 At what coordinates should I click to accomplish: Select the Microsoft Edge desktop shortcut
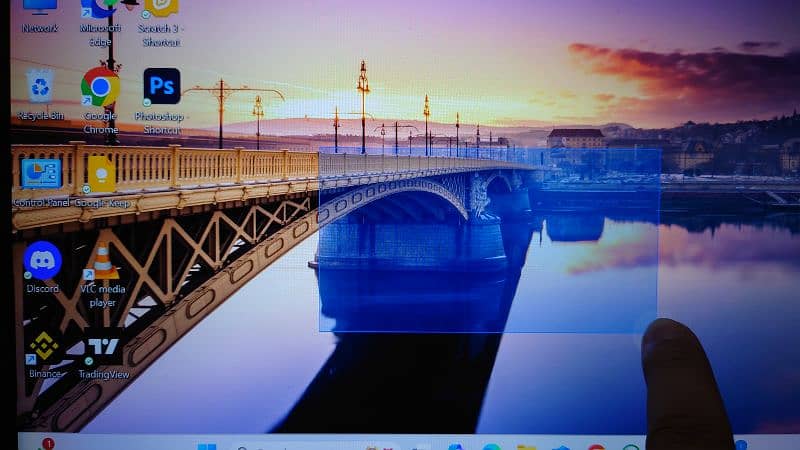click(100, 10)
